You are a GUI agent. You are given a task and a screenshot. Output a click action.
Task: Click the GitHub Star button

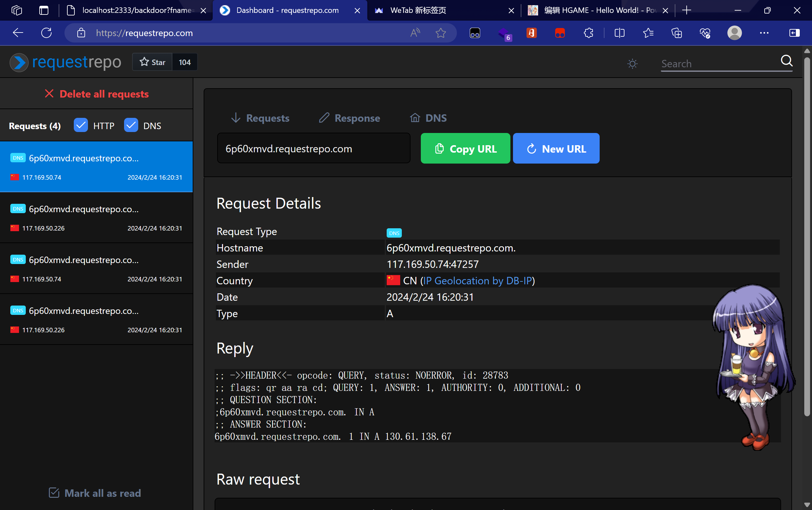pos(152,62)
